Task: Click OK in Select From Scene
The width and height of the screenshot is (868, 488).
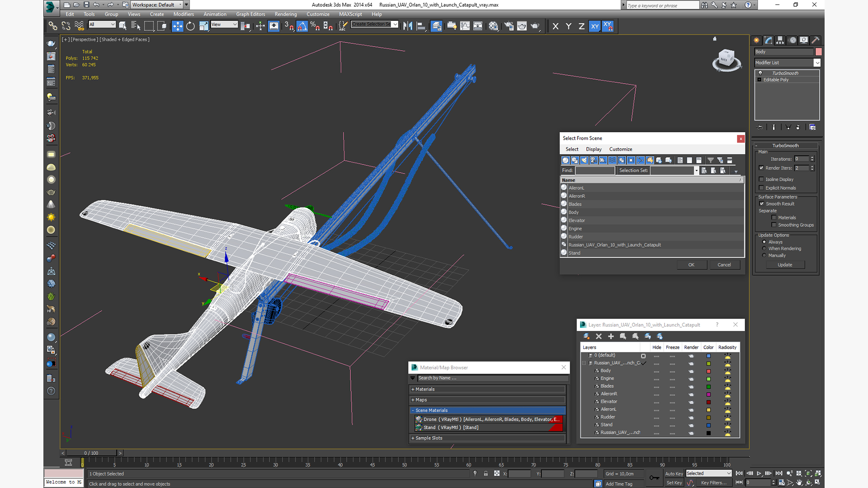Action: tap(691, 265)
